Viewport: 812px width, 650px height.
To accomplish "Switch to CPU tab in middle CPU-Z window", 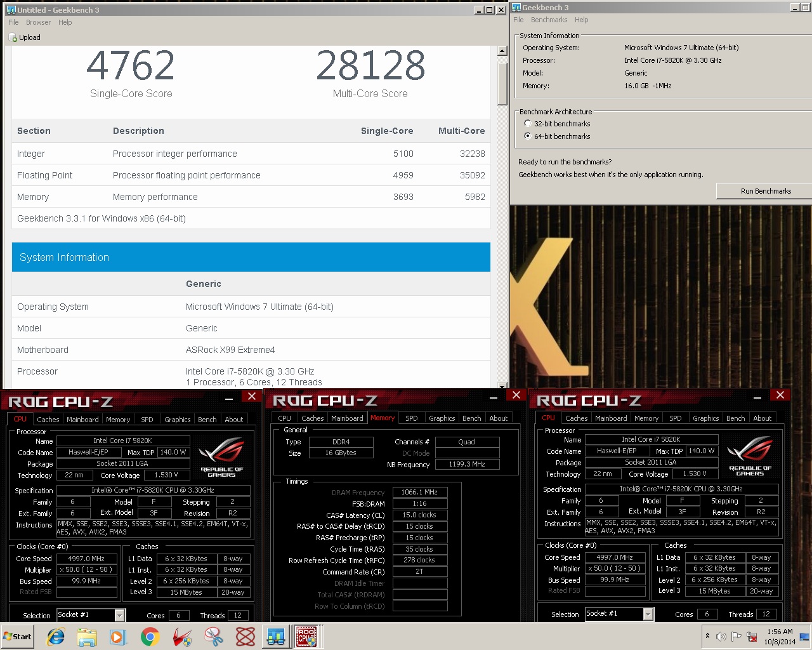I will 285,418.
